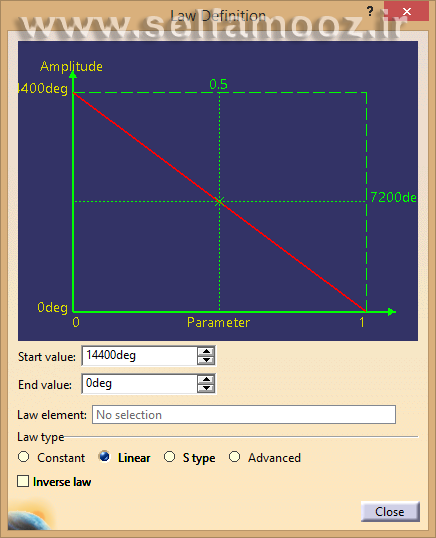Select the Advanced law type
Viewport: 436px width, 538px height.
[x=235, y=457]
